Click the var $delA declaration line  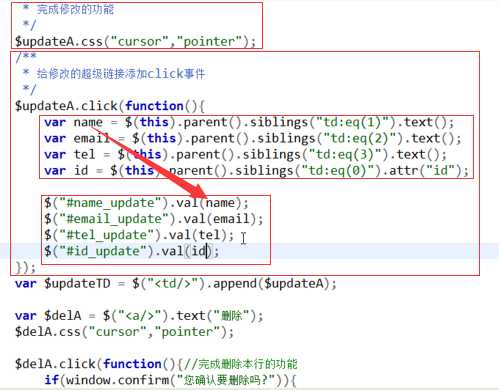tap(139, 315)
